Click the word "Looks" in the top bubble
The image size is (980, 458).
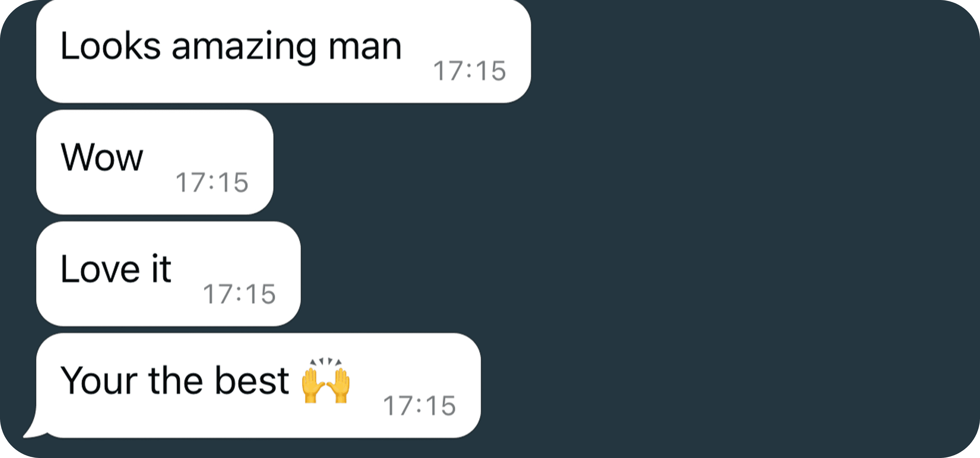click(x=110, y=45)
